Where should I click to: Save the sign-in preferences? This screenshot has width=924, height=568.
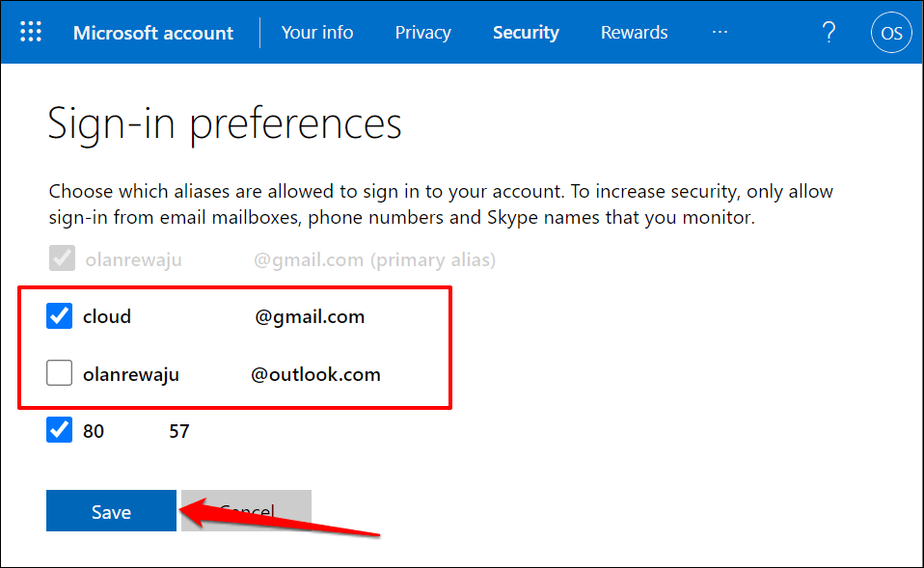coord(111,512)
